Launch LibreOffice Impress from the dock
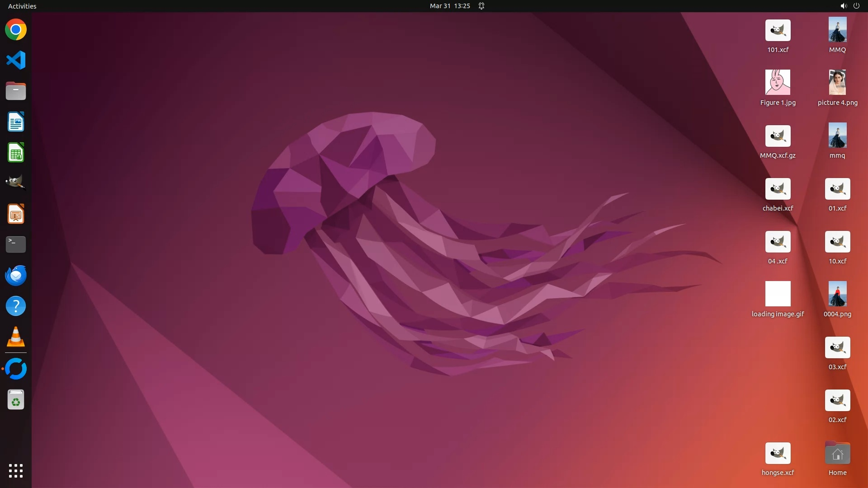The width and height of the screenshot is (868, 488). coord(16,214)
